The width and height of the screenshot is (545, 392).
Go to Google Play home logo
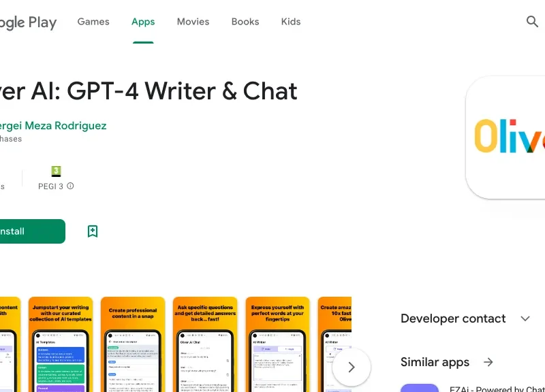coord(28,22)
